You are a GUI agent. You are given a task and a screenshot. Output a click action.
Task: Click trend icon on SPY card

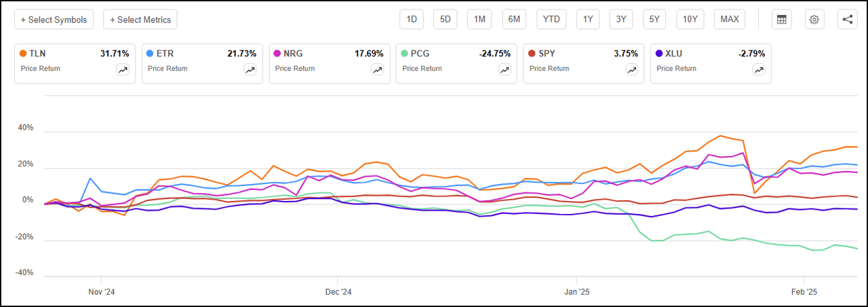pos(632,69)
